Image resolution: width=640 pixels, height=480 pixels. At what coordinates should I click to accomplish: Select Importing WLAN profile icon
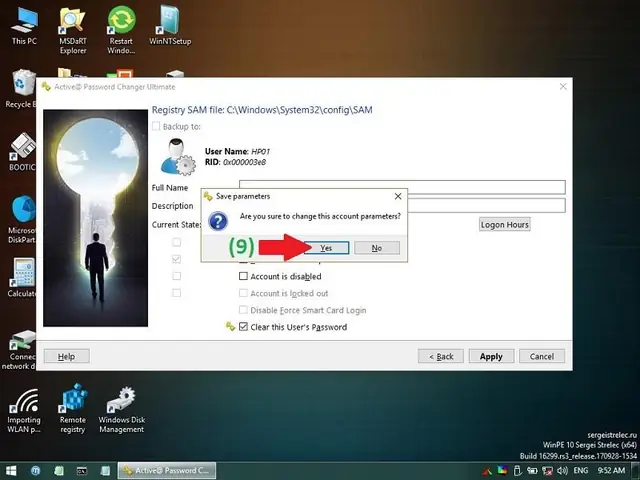tap(24, 411)
